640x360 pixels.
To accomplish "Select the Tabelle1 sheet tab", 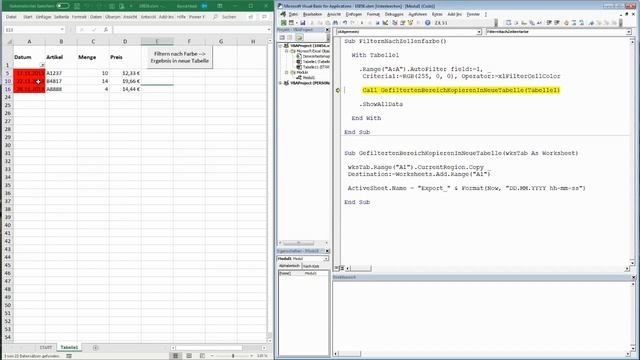I will point(69,348).
